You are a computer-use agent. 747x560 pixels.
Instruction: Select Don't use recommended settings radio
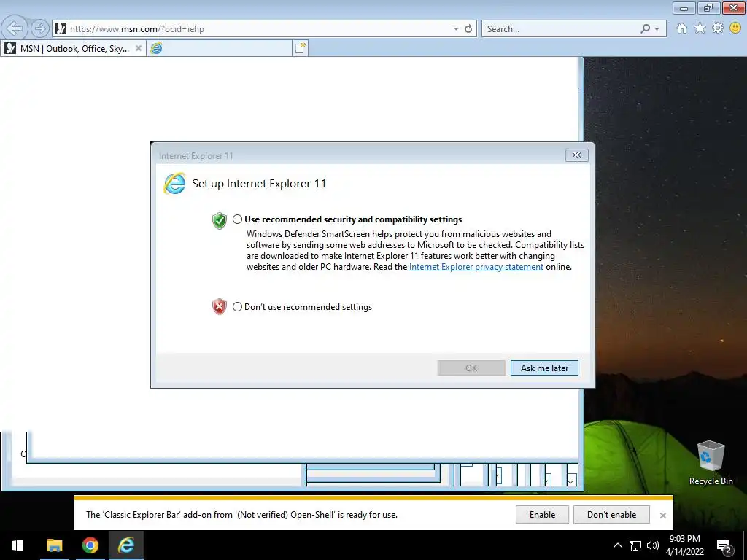pyautogui.click(x=237, y=307)
